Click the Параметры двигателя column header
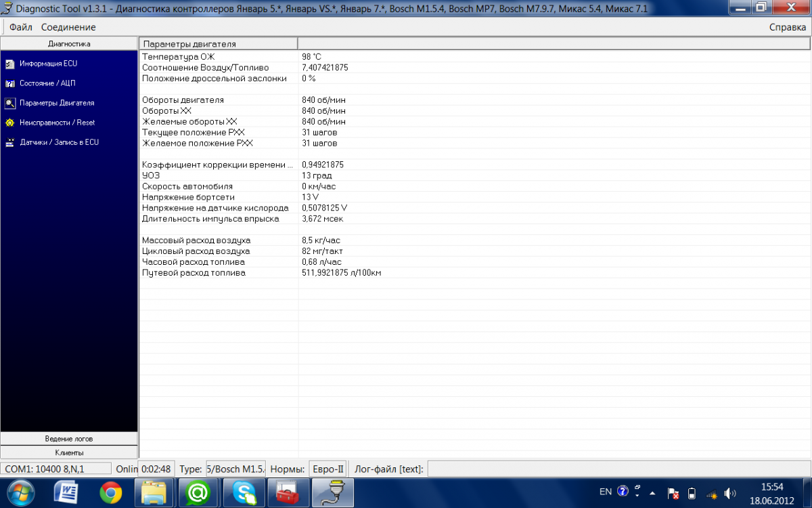812x508 pixels. pos(219,43)
